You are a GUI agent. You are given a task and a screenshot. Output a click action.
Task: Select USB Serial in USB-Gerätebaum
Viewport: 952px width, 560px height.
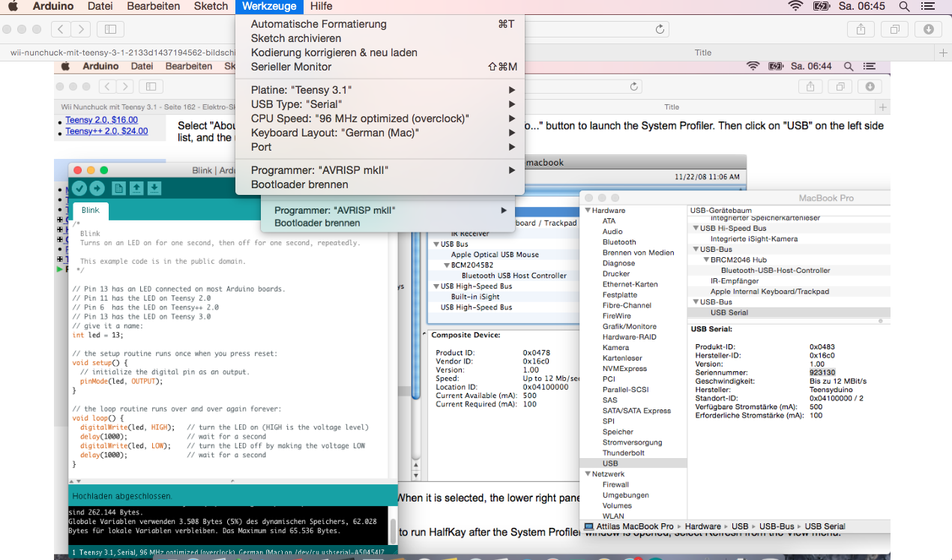point(790,313)
